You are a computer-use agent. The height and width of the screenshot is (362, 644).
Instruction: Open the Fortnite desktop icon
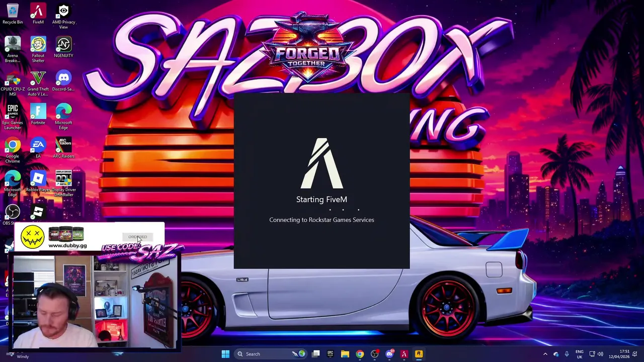pyautogui.click(x=38, y=115)
